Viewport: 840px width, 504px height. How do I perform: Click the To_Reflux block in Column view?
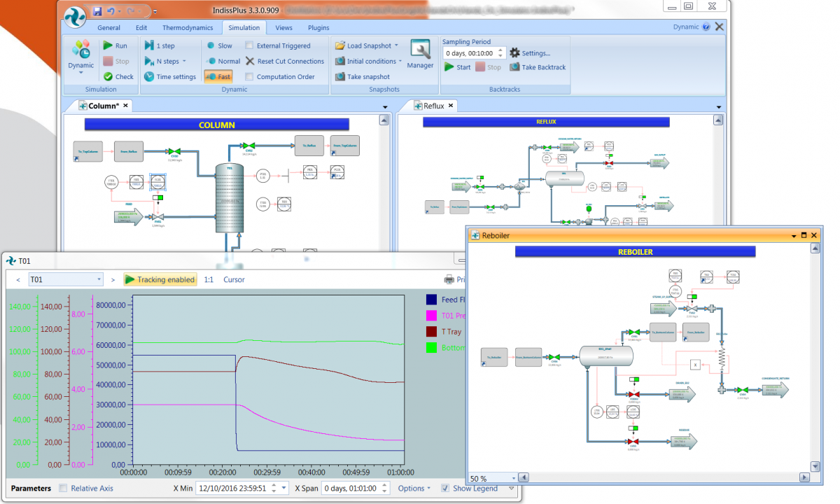coord(309,146)
